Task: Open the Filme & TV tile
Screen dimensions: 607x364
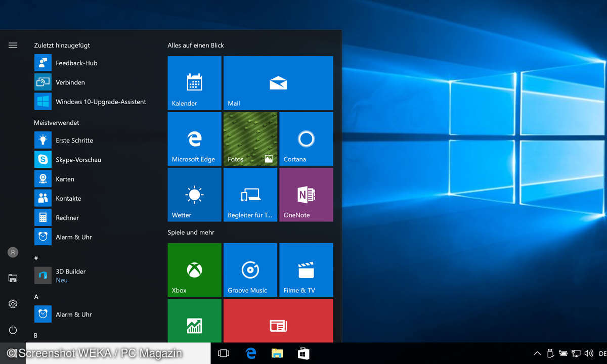Action: pyautogui.click(x=306, y=270)
